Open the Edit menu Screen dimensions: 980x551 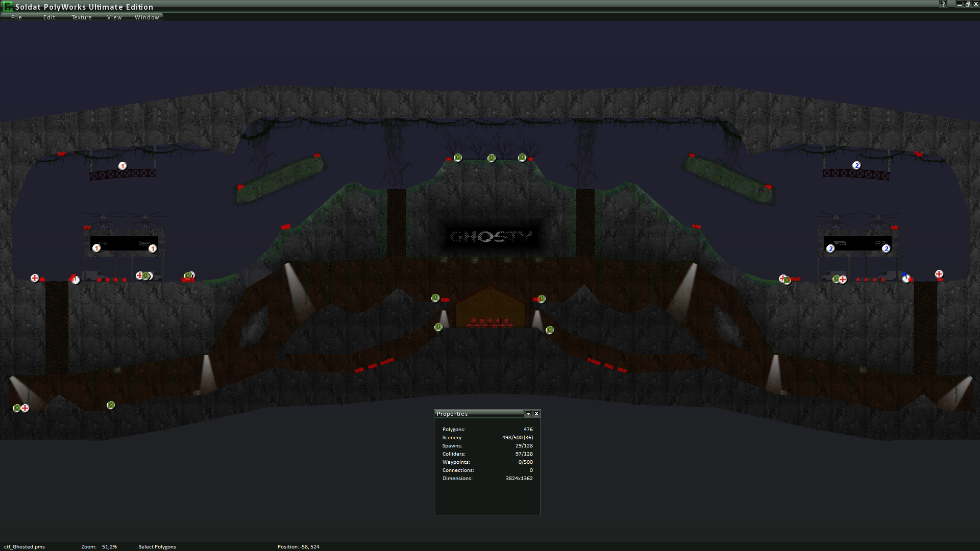point(49,17)
